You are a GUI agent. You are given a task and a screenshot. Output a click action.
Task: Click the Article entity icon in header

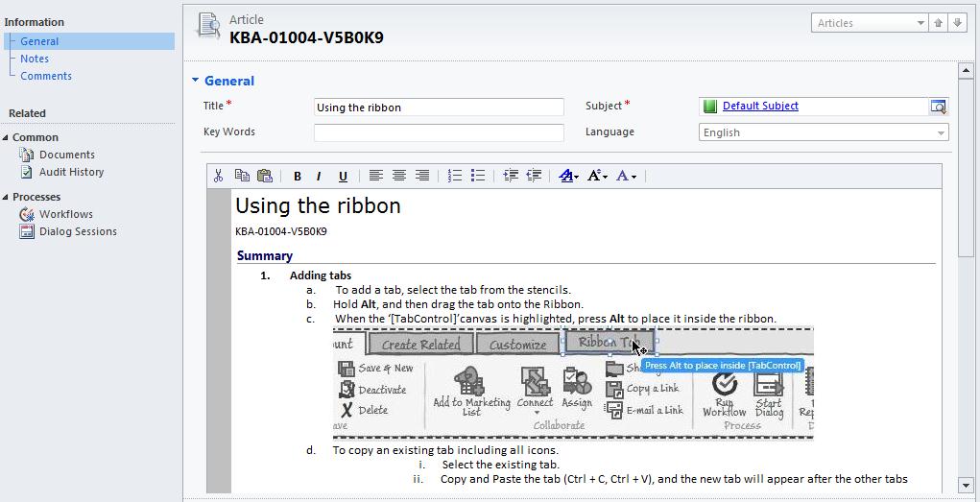pyautogui.click(x=208, y=26)
